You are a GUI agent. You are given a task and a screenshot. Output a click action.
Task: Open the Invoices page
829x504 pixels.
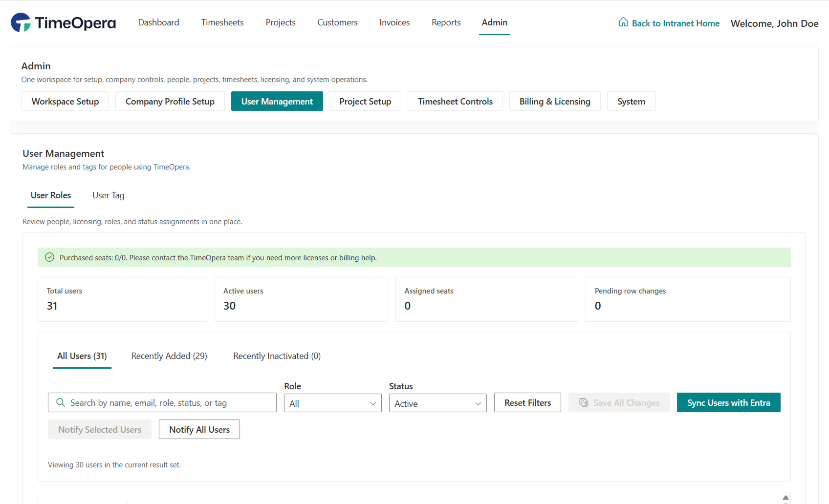(x=394, y=22)
